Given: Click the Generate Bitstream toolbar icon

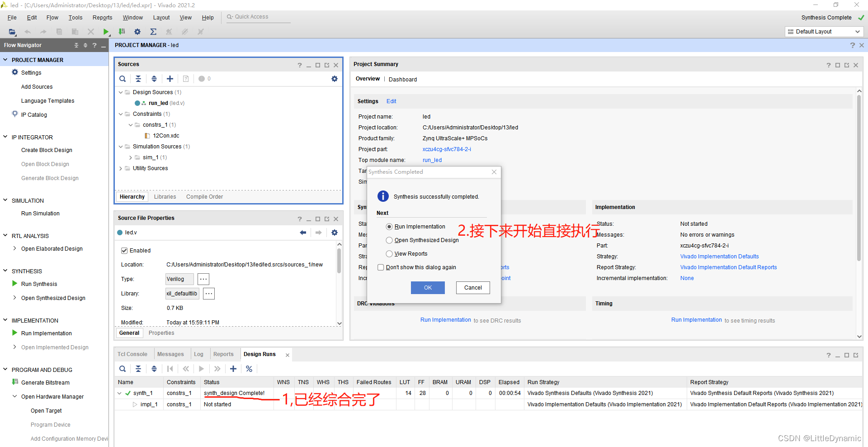Looking at the screenshot, I should coord(122,32).
